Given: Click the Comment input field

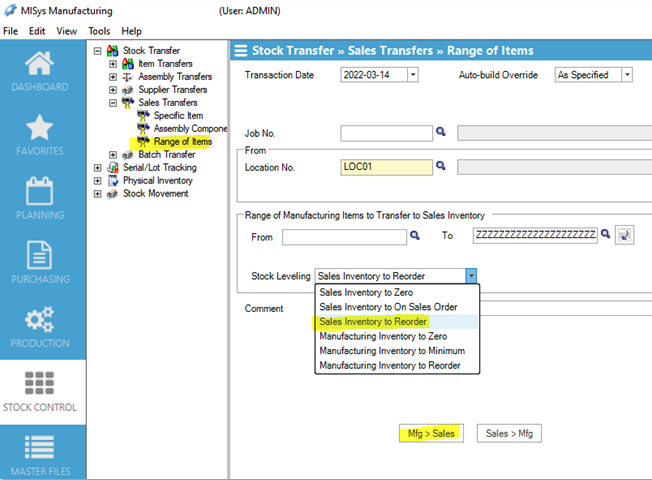Looking at the screenshot, I should (x=566, y=309).
